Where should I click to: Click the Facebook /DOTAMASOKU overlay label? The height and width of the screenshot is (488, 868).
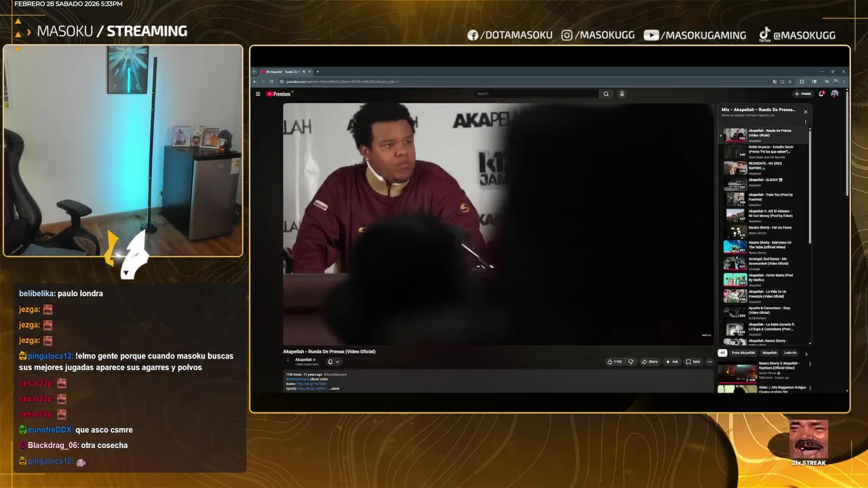(510, 35)
